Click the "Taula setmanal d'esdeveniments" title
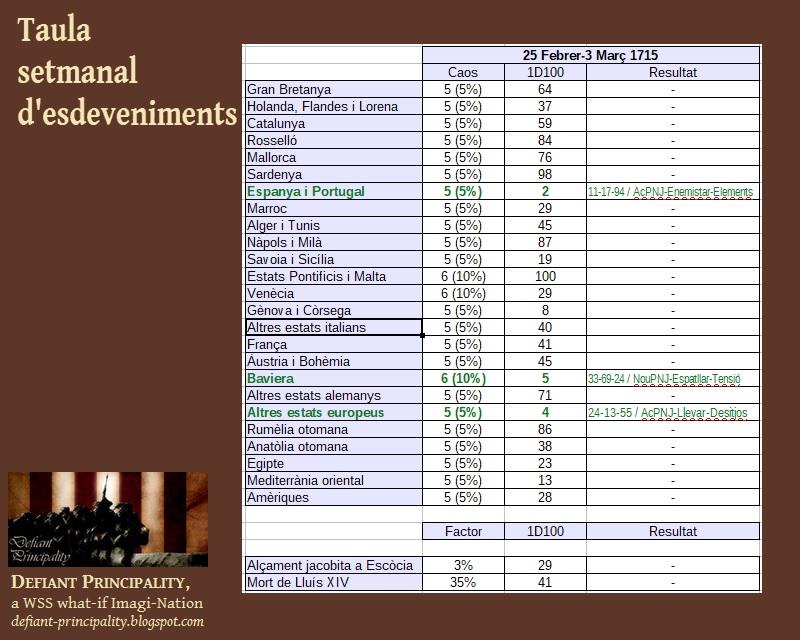The height and width of the screenshot is (640, 800). pyautogui.click(x=127, y=71)
